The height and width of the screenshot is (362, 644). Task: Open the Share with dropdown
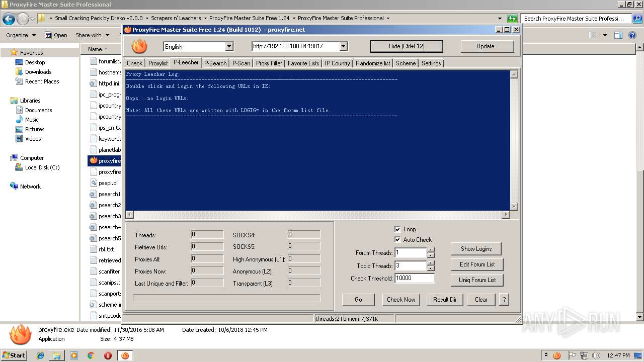pos(92,35)
